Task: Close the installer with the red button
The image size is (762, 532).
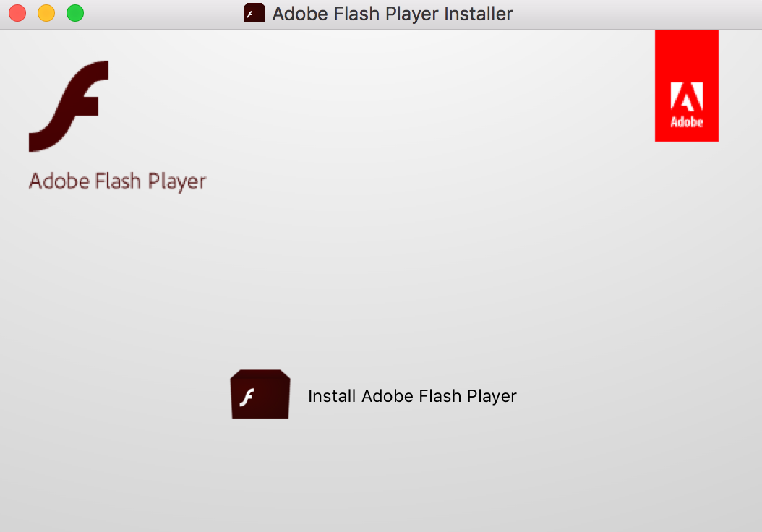Action: tap(17, 13)
